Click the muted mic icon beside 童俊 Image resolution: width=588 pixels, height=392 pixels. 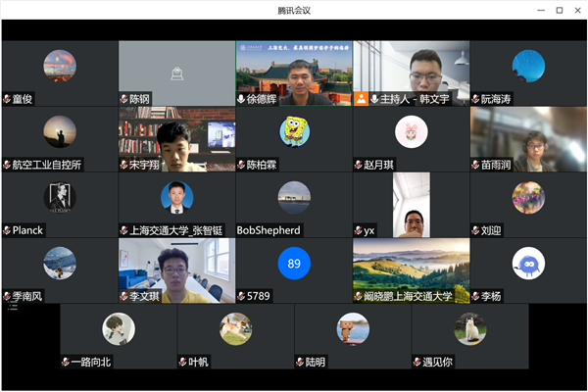(x=7, y=99)
